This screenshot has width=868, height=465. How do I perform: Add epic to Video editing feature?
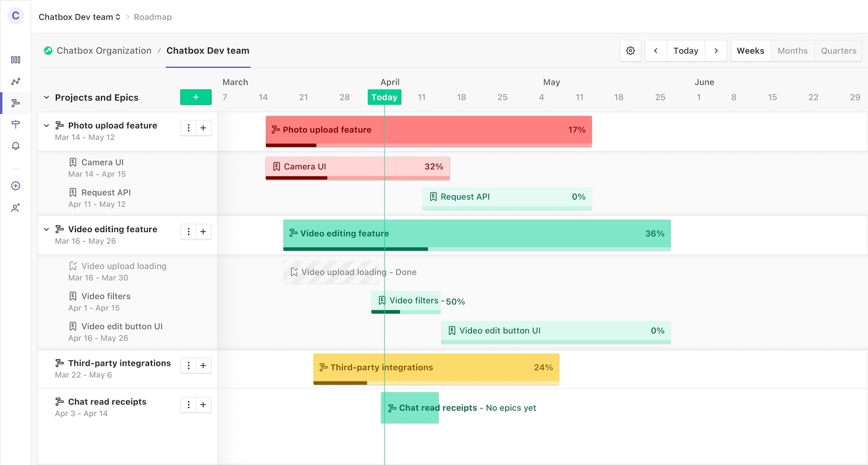[203, 232]
